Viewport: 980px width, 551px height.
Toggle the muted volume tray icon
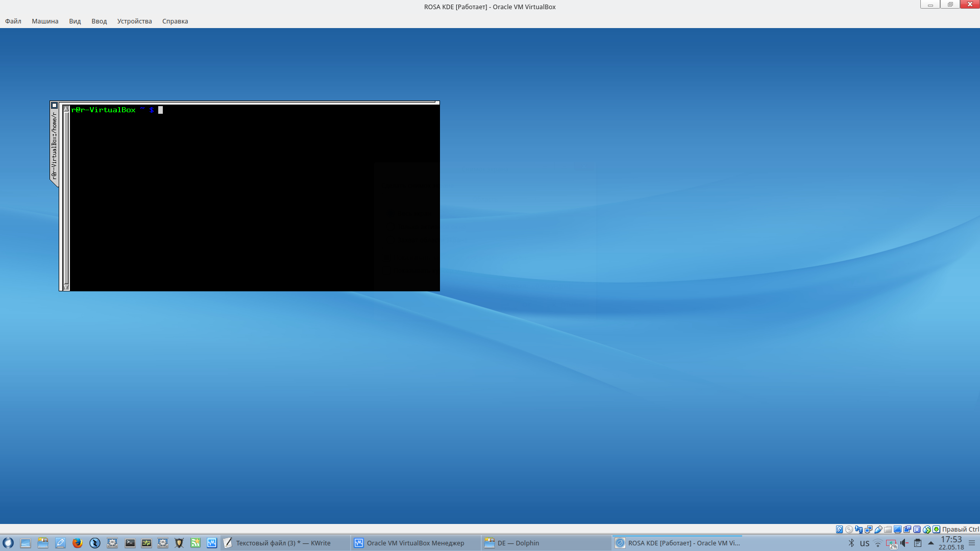pyautogui.click(x=904, y=543)
